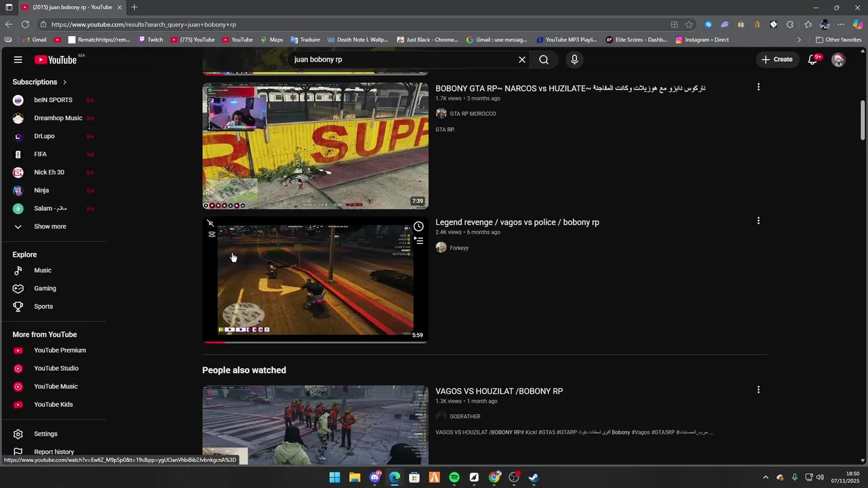Open more actions for BOBONY GTA RP video
The height and width of the screenshot is (488, 868).
pos(758,87)
